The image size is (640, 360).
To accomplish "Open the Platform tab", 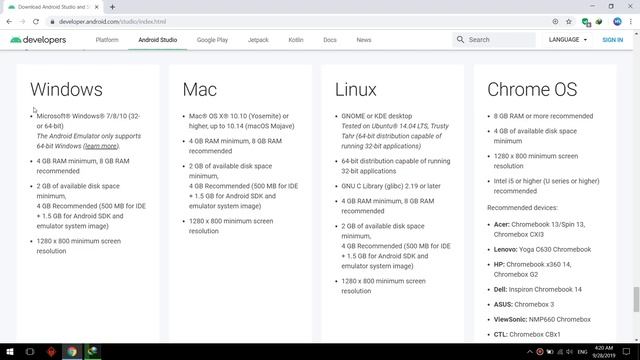I will (x=107, y=40).
